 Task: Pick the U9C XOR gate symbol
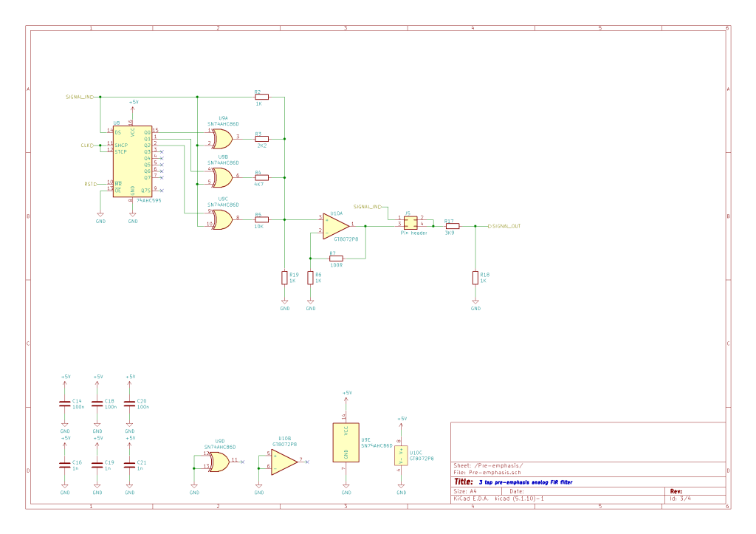click(x=221, y=218)
